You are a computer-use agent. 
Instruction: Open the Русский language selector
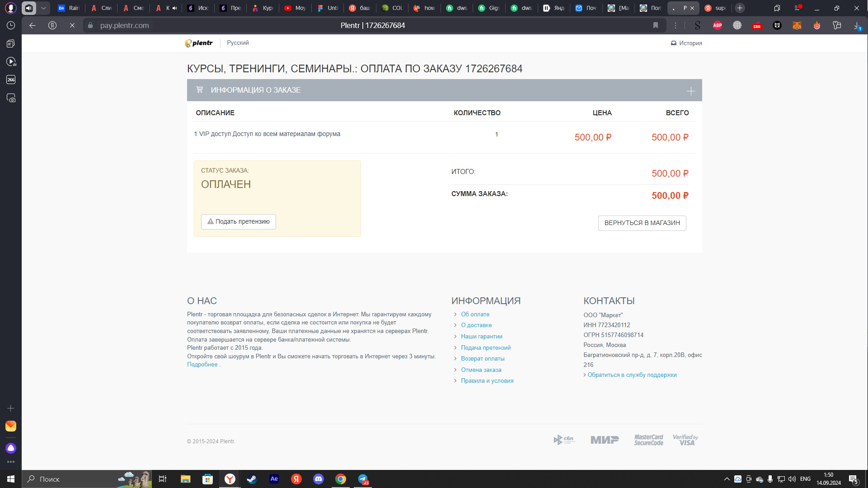(x=238, y=43)
